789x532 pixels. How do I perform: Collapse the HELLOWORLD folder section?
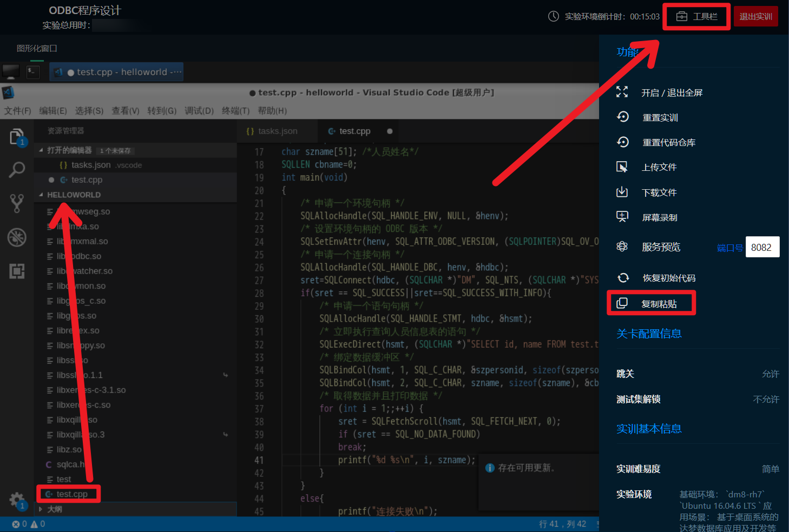(x=41, y=195)
